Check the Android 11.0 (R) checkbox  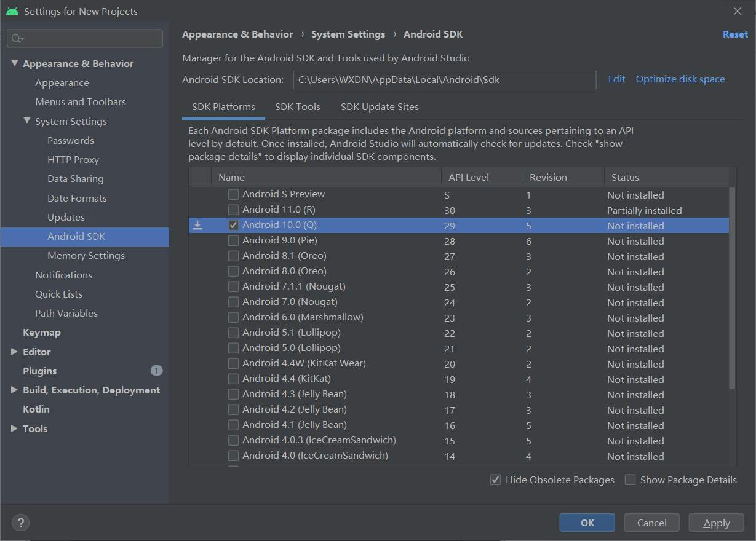233,210
